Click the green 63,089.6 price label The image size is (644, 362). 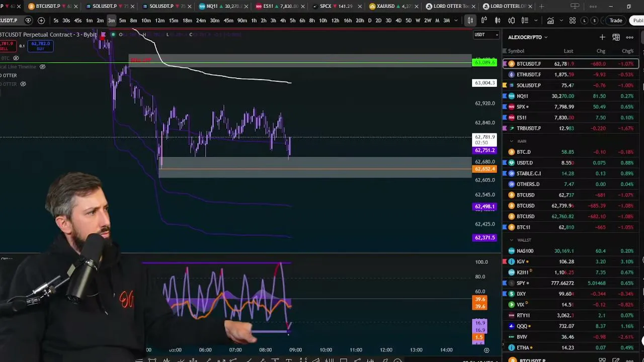485,62
